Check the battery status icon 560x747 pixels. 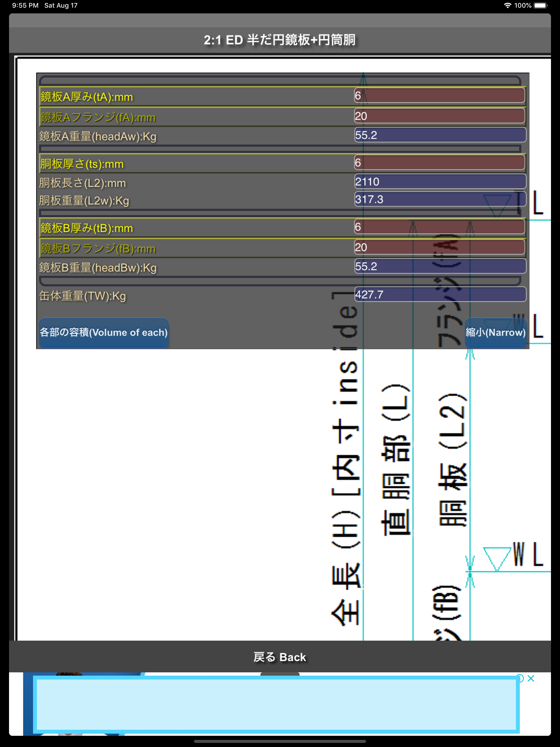point(540,5)
